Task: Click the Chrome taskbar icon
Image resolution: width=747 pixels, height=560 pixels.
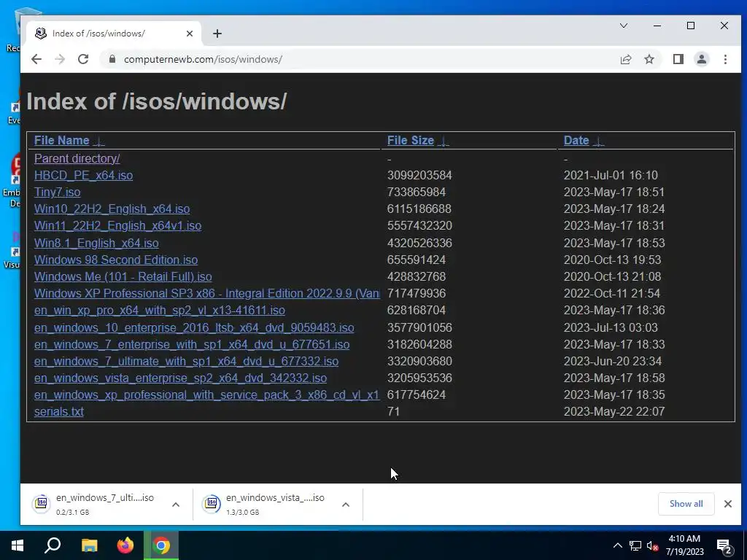Action: point(161,545)
